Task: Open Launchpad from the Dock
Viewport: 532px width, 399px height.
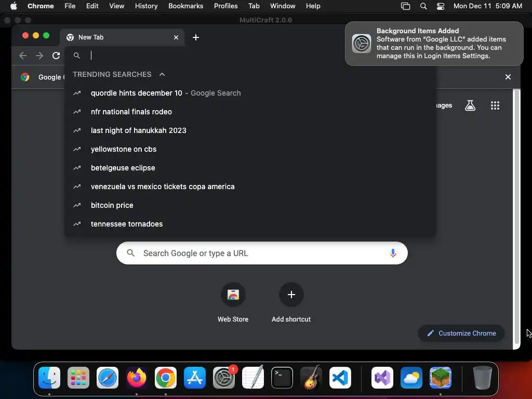Action: tap(78, 378)
